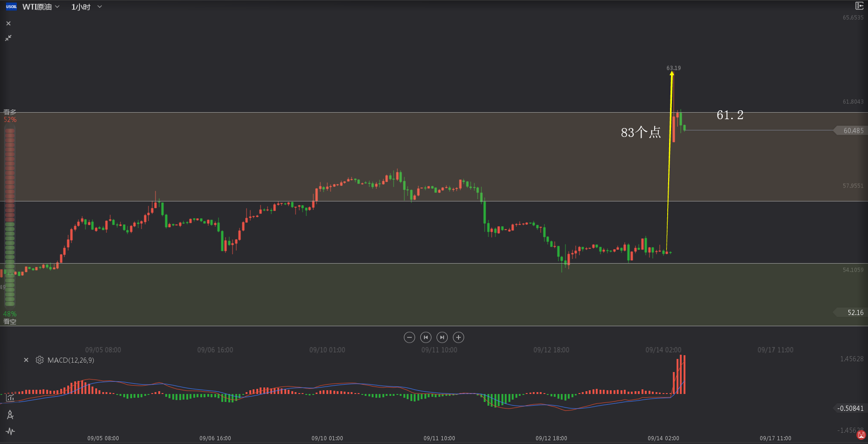The width and height of the screenshot is (868, 444).
Task: Open the WTI原油 symbol dropdown
Action: (41, 7)
